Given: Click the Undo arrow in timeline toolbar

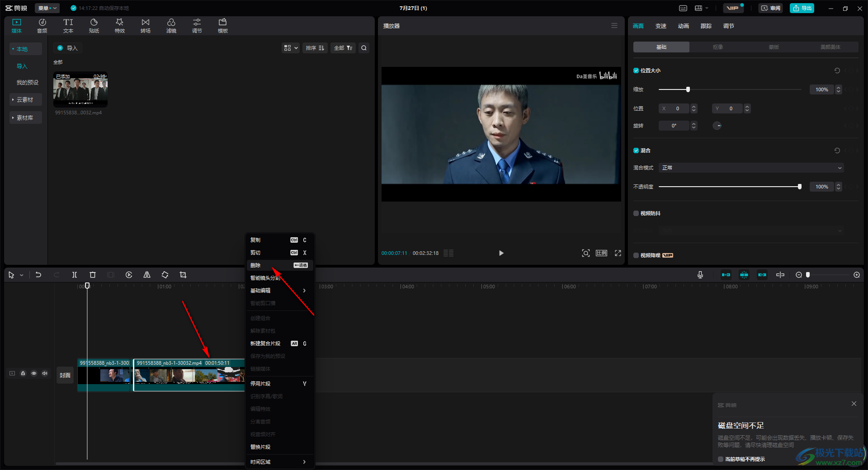Looking at the screenshot, I should coord(38,275).
